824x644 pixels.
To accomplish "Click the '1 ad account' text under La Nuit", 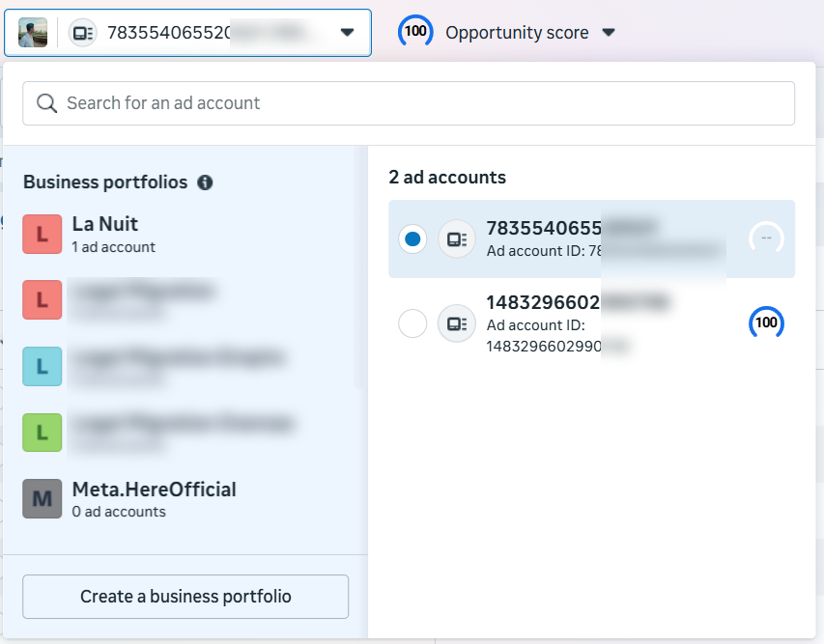I will [114, 247].
